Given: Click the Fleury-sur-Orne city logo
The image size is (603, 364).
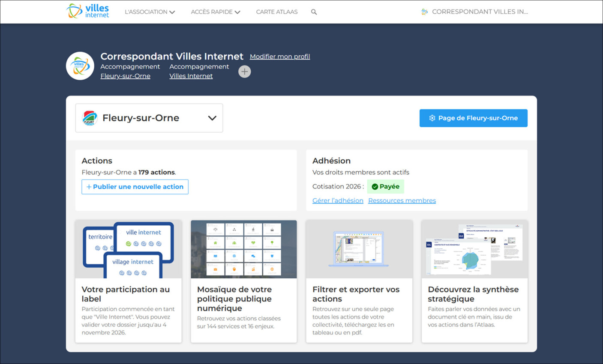Looking at the screenshot, I should (x=90, y=118).
